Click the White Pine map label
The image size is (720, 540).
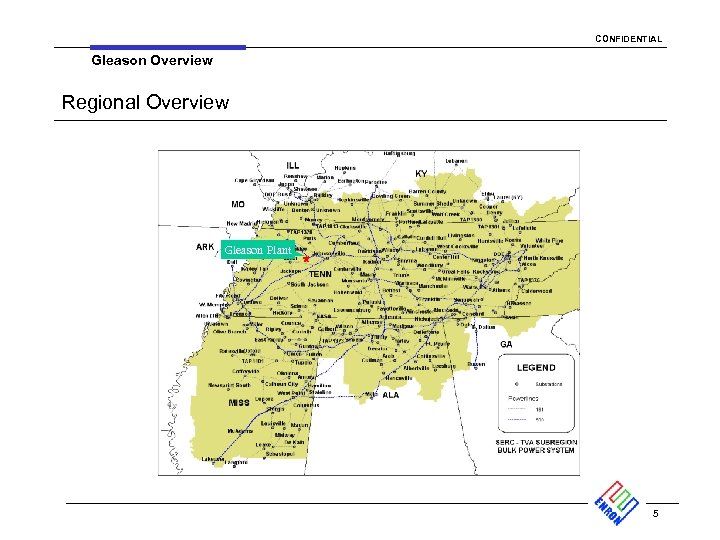(549, 241)
